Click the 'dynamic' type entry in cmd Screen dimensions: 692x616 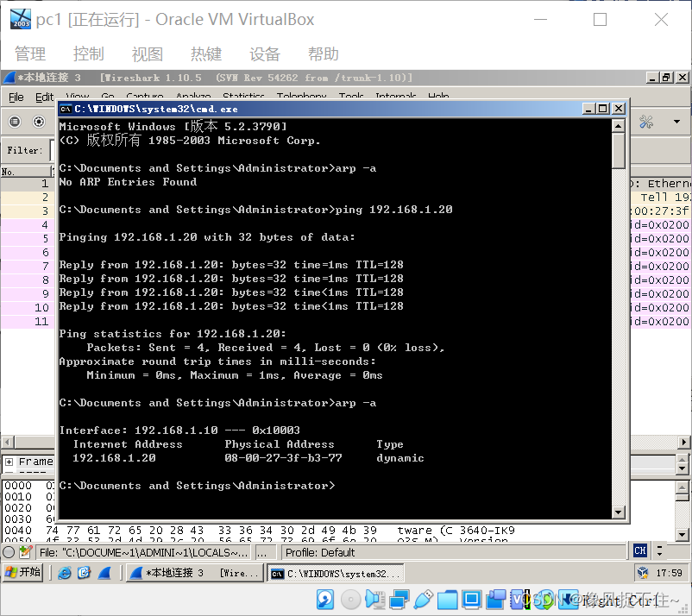(x=399, y=458)
